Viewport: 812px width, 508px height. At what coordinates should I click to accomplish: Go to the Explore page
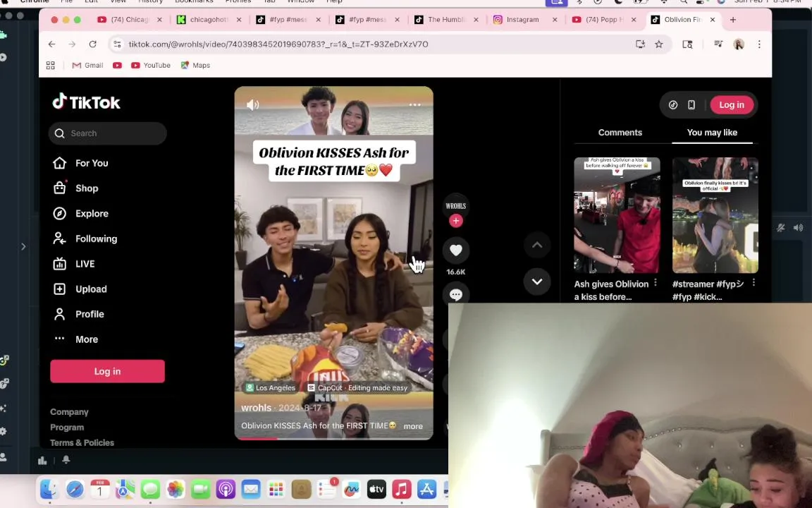point(81,214)
